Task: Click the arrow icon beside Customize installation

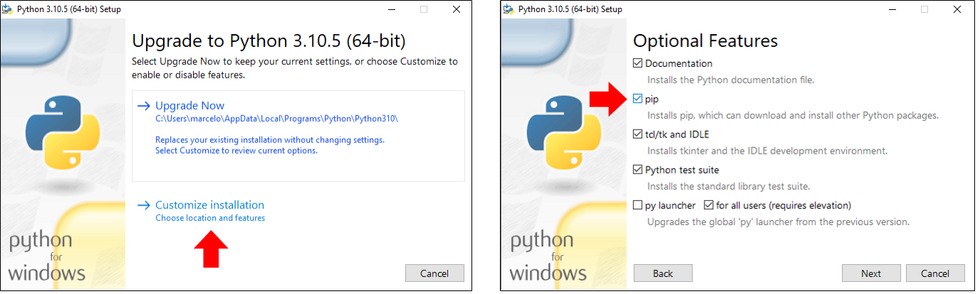Action: (143, 205)
